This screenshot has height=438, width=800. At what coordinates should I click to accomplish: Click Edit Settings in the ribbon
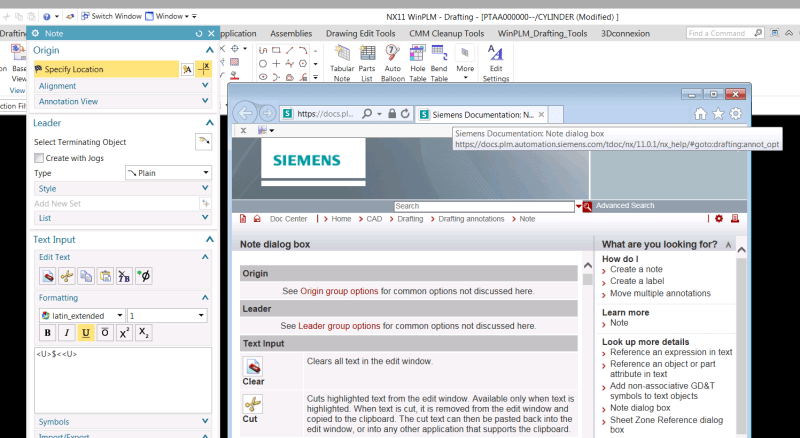pos(496,63)
